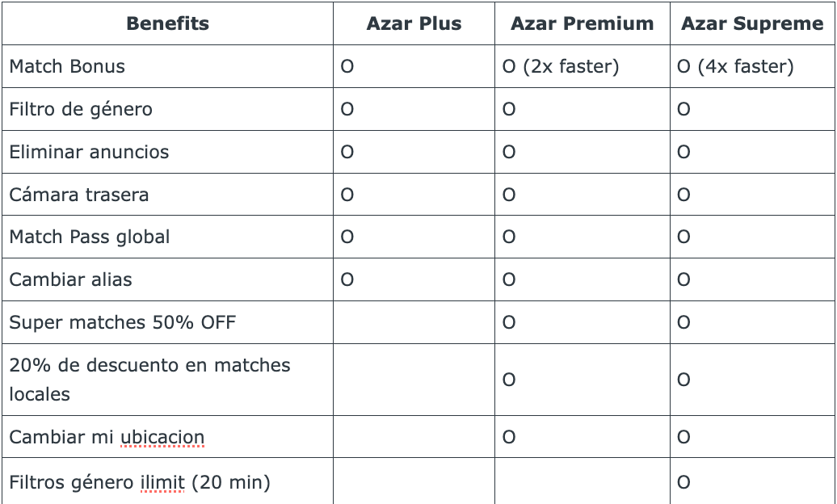Viewport: 837px width, 504px height.
Task: Click the Match Pass global label
Action: 90,237
